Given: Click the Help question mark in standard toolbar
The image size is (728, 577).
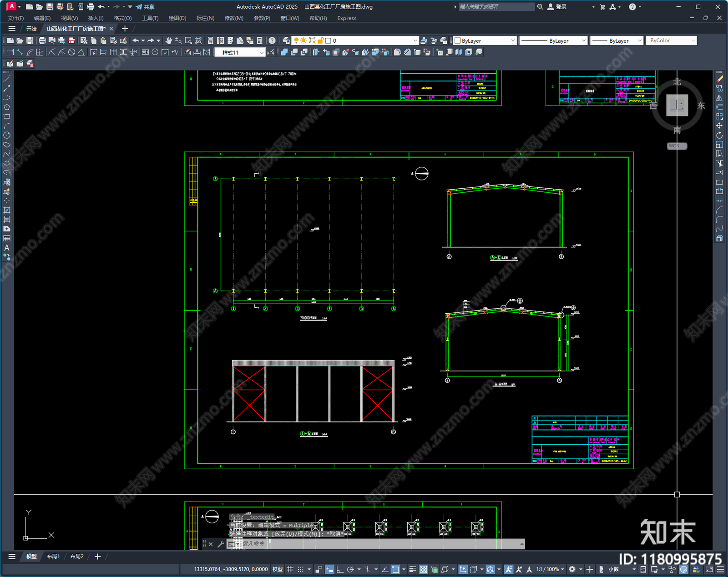Looking at the screenshot, I should 272,40.
